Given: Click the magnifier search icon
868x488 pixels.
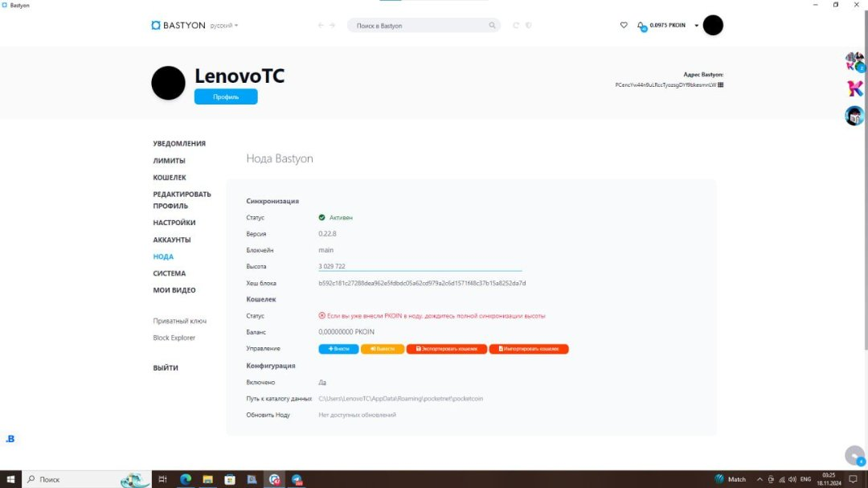Looking at the screenshot, I should pos(492,26).
